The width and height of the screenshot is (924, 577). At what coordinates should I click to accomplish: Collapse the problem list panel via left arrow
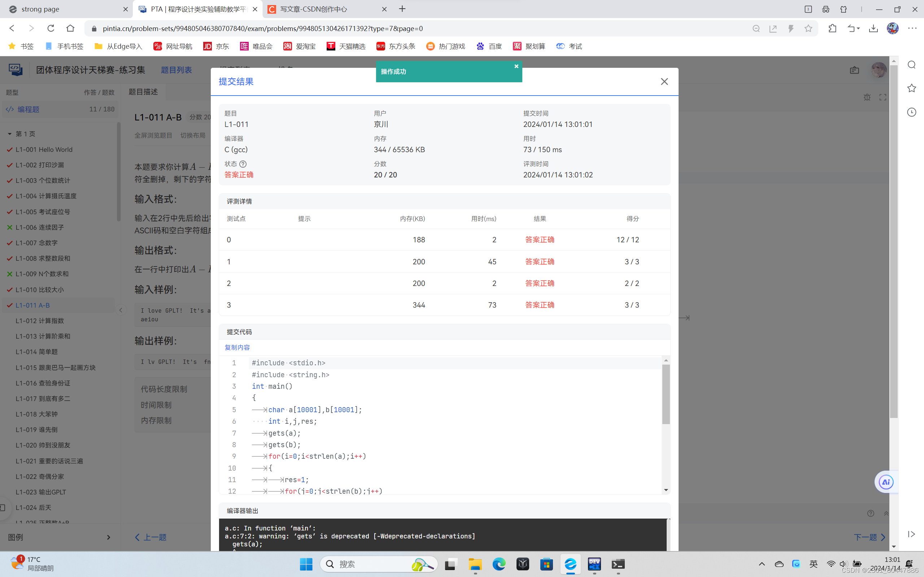click(x=121, y=310)
